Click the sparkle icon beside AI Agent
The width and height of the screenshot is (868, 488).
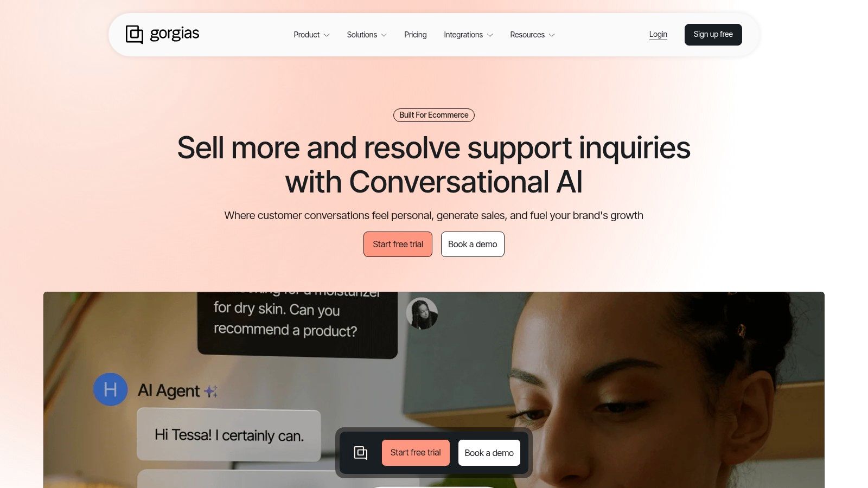coord(211,391)
